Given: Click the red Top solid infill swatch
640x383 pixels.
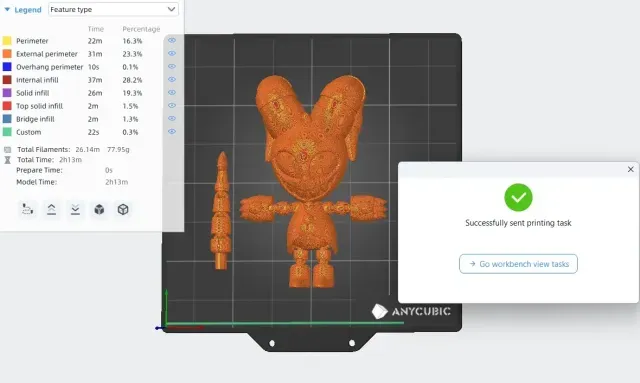Looking at the screenshot, I should (x=7, y=106).
